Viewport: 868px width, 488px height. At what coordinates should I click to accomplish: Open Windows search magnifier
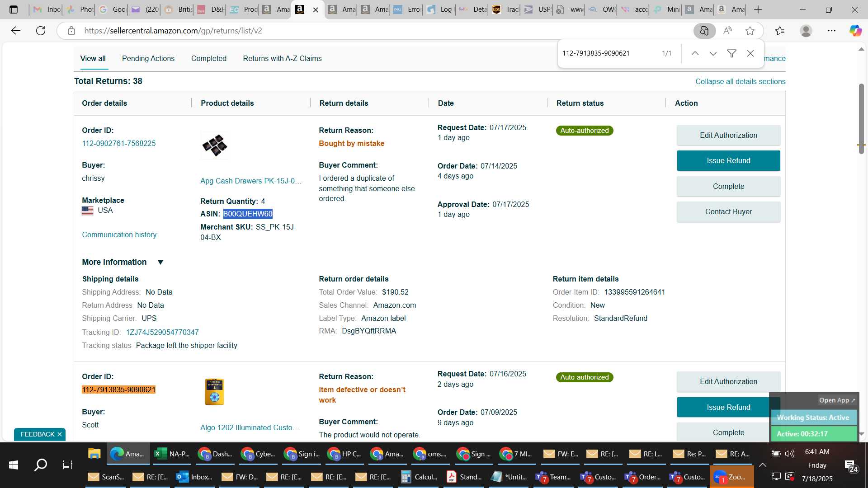pos(41,465)
